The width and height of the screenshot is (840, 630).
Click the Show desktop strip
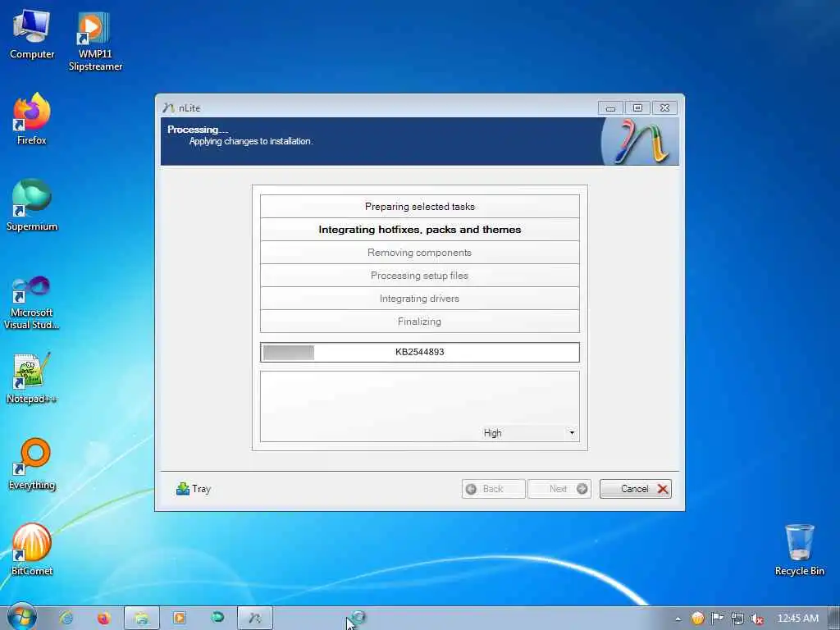coord(834,619)
